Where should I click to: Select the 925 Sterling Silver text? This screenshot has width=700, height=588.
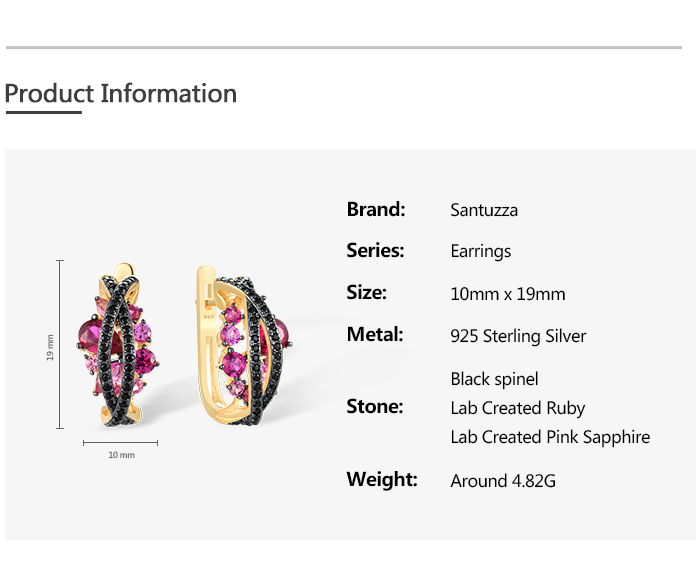(518, 336)
